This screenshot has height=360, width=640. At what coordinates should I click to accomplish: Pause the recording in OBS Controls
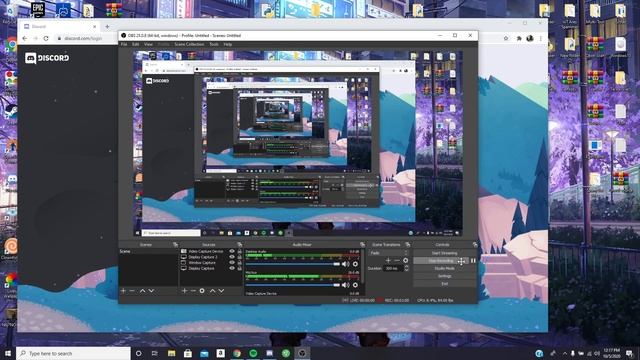(x=473, y=260)
